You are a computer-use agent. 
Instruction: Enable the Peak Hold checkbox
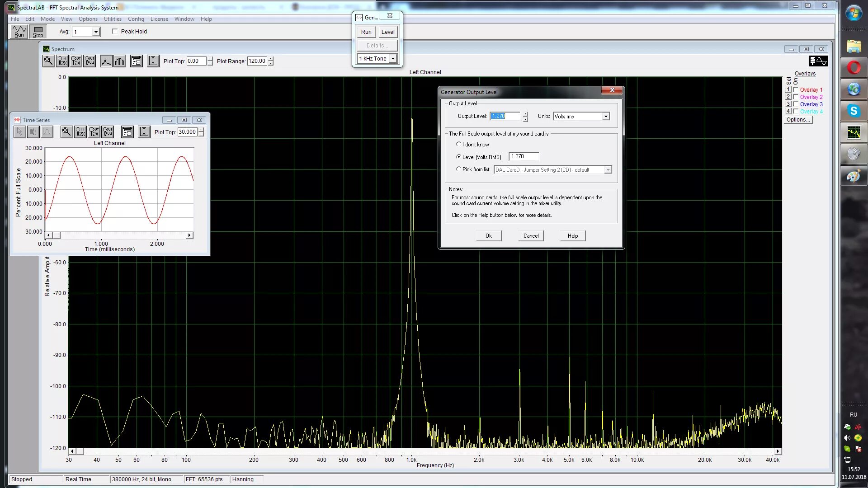(115, 32)
